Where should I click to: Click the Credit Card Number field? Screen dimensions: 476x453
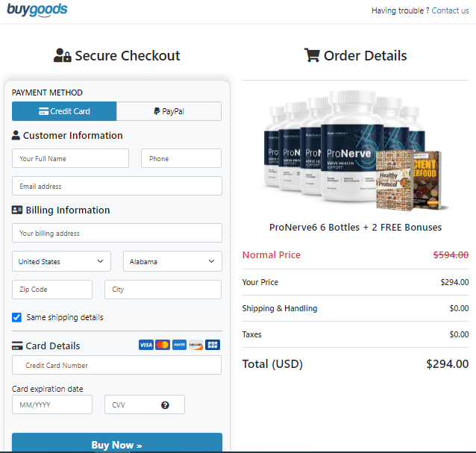pos(116,365)
